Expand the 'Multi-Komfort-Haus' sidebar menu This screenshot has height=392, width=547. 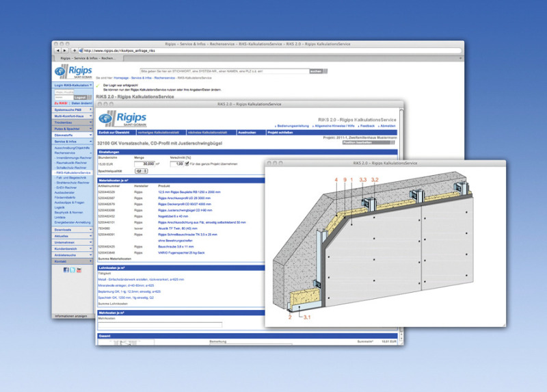72,116
